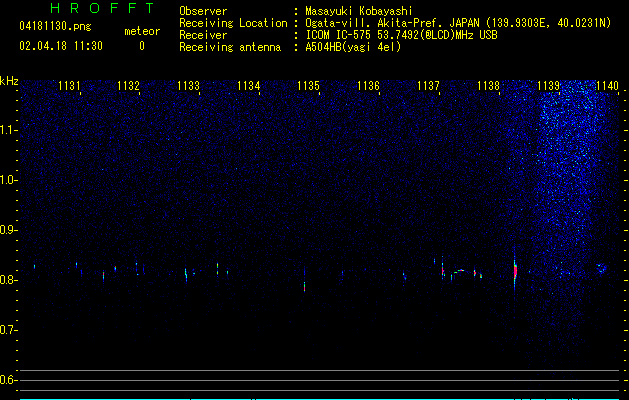Click the kHz axis unit label
The width and height of the screenshot is (629, 400).
coord(9,81)
